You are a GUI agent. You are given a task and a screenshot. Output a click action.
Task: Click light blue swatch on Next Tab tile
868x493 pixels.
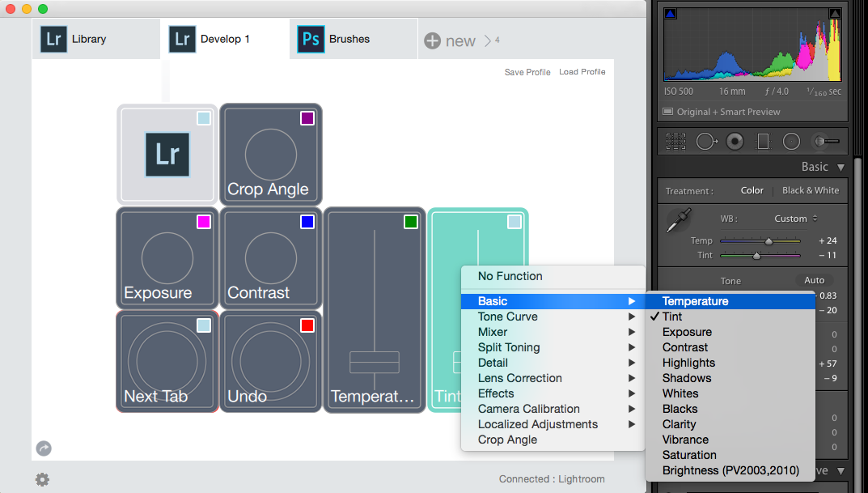[x=204, y=325]
